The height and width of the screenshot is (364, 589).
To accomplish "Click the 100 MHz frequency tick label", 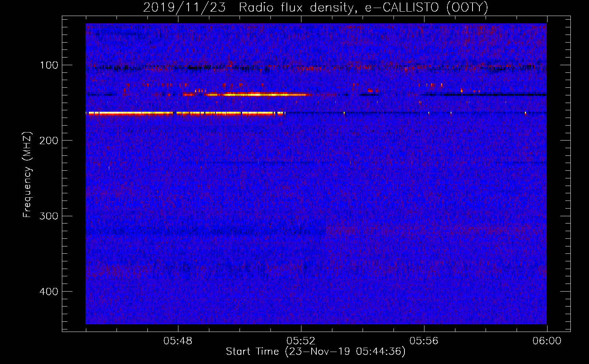I will tap(49, 65).
